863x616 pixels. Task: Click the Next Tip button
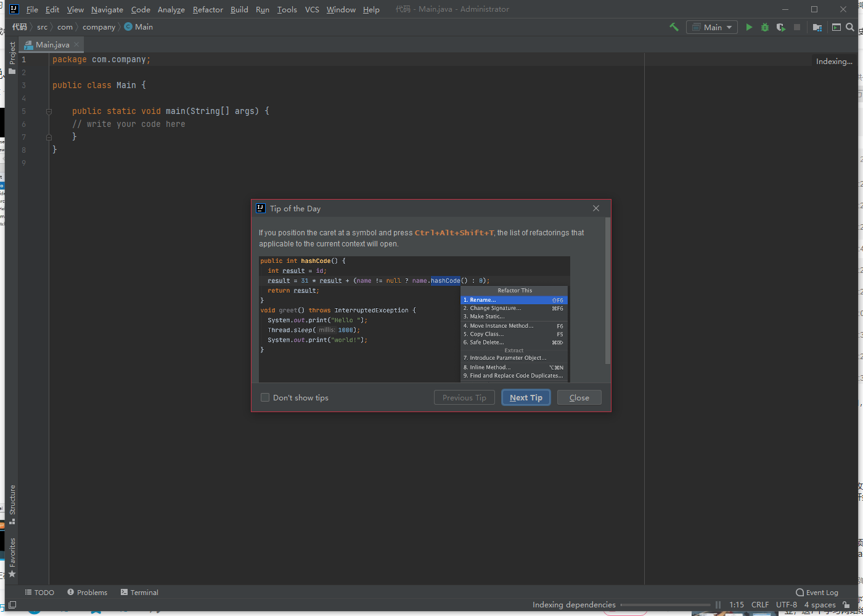coord(526,398)
